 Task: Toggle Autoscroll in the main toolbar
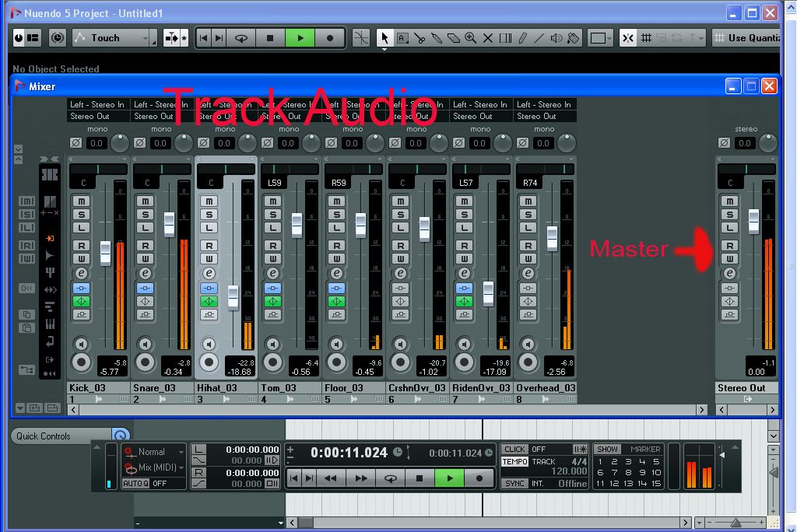(173, 38)
